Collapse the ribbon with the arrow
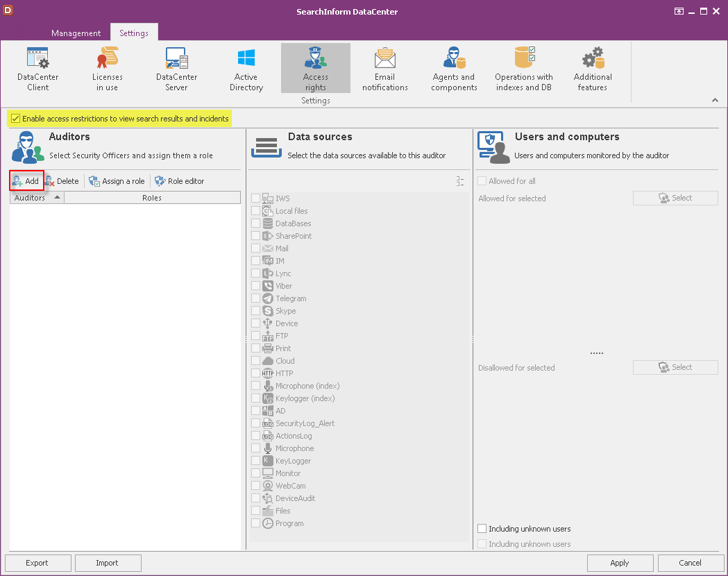Viewport: 728px width, 576px height. [715, 100]
